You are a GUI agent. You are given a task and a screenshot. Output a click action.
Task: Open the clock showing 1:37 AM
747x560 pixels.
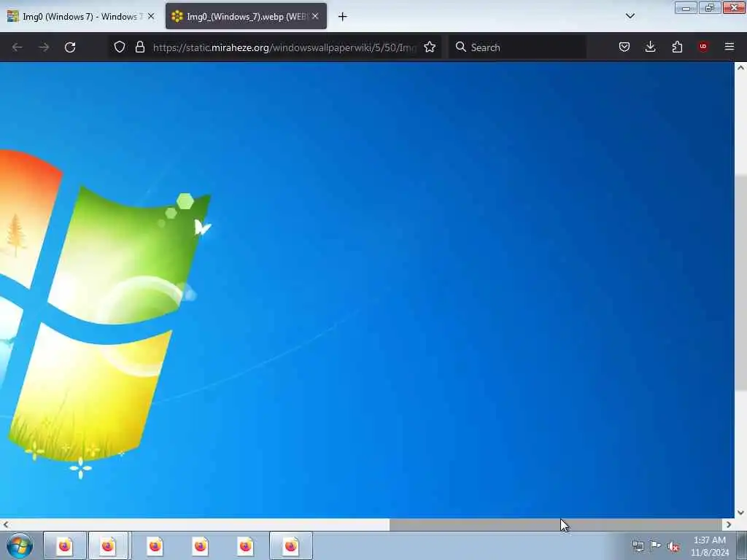709,546
